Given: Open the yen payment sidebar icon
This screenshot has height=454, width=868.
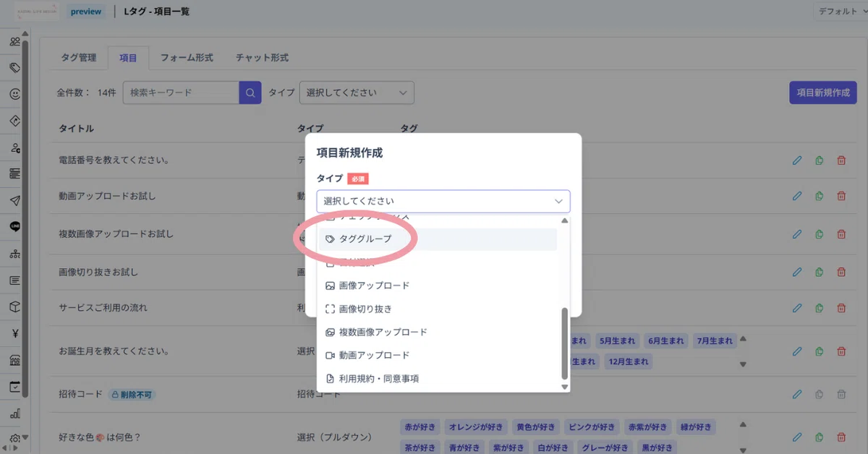Looking at the screenshot, I should [x=14, y=333].
